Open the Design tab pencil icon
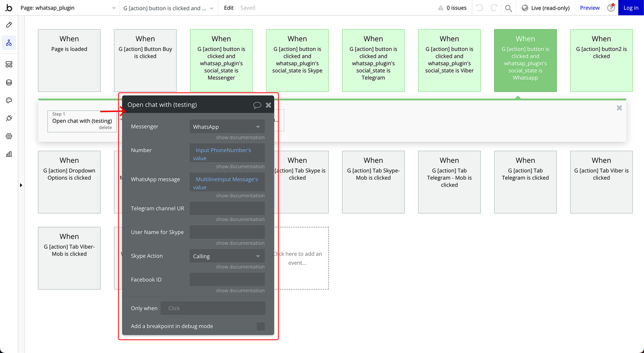Screen dimensions: 644x353 pos(9,25)
